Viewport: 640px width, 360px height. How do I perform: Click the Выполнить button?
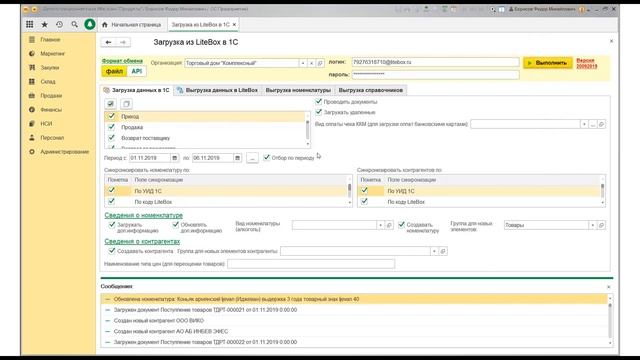pyautogui.click(x=548, y=63)
